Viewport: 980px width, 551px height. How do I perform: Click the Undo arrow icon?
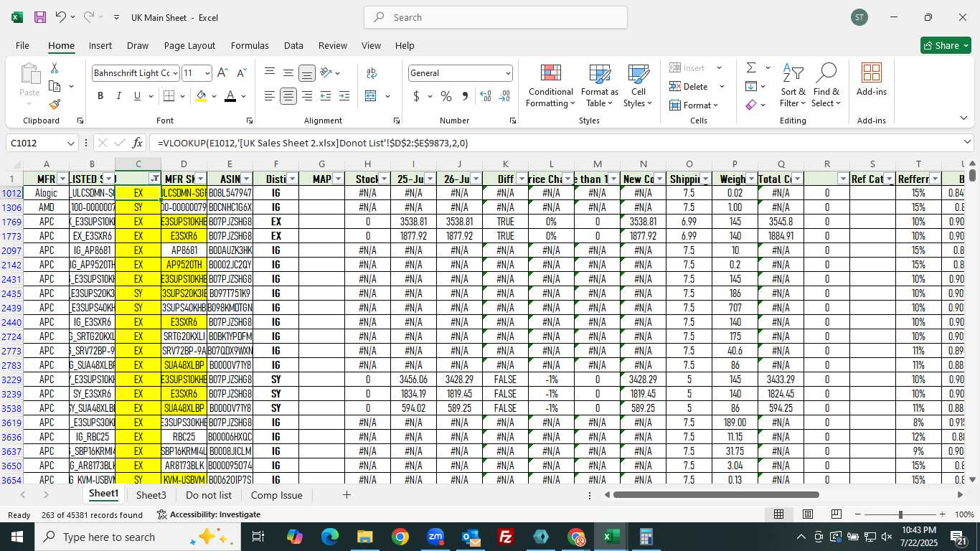(60, 17)
